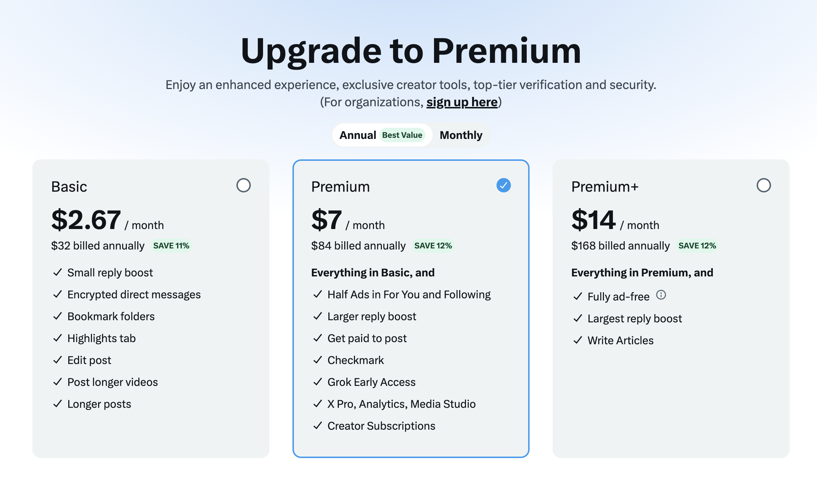Click the checkmark next to Get paid to post
817x504 pixels.
[318, 338]
